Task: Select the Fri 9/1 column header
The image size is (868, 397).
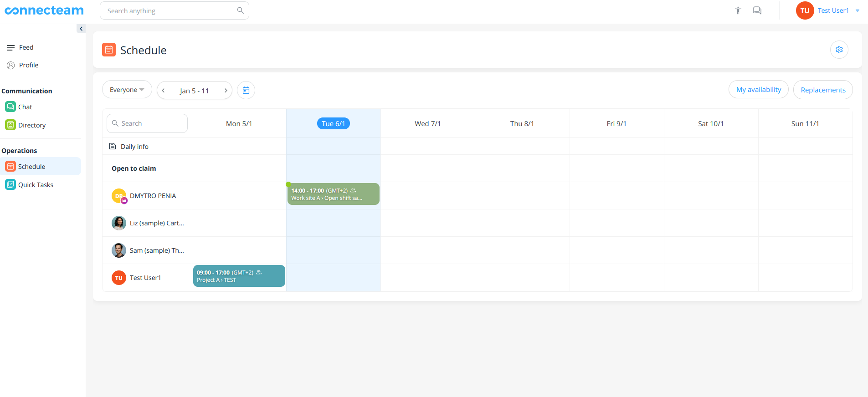Action: click(616, 123)
